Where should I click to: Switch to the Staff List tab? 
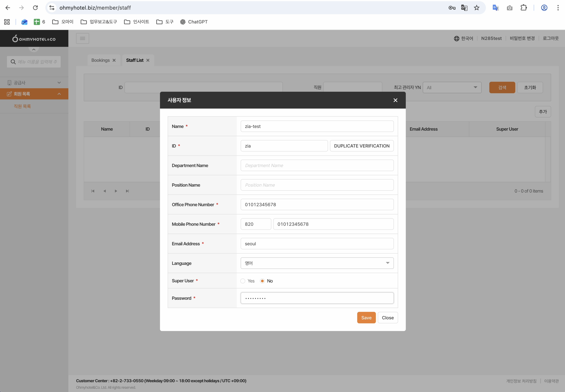pos(135,60)
